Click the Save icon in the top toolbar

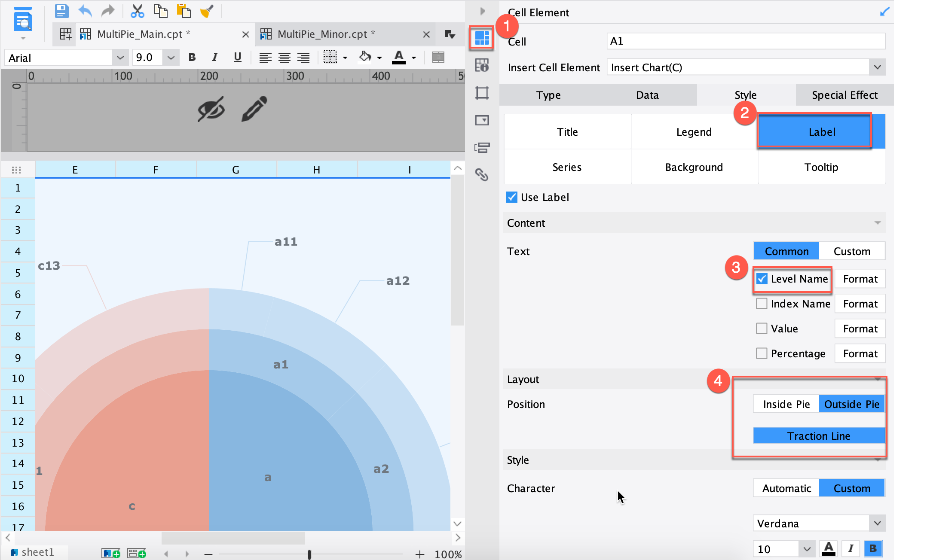[x=61, y=11]
